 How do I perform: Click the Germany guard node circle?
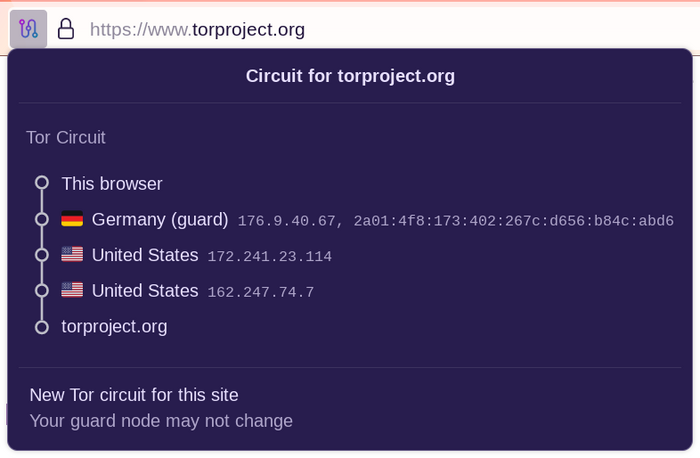tap(42, 219)
